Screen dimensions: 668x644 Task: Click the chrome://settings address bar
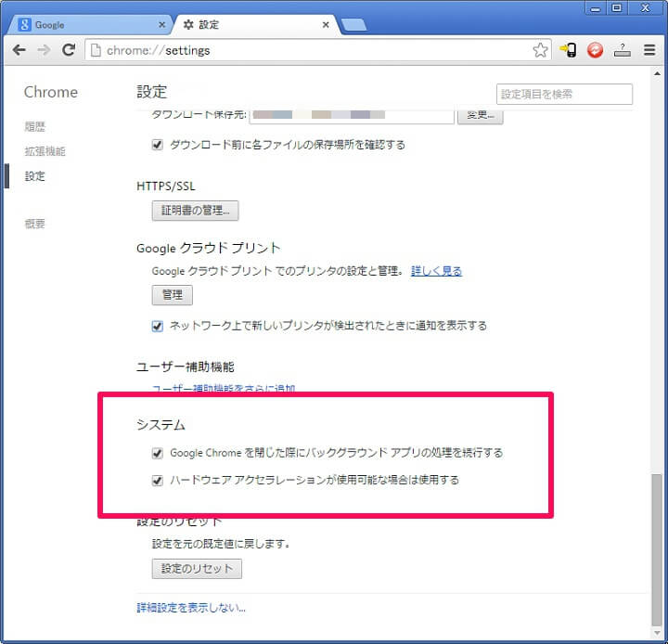tap(318, 50)
